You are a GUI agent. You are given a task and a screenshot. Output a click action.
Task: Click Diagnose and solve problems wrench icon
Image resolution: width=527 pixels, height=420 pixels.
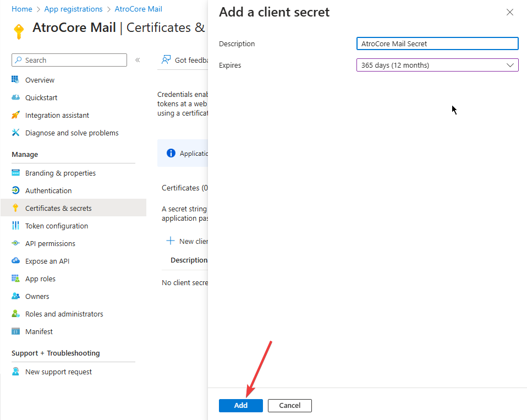point(15,133)
